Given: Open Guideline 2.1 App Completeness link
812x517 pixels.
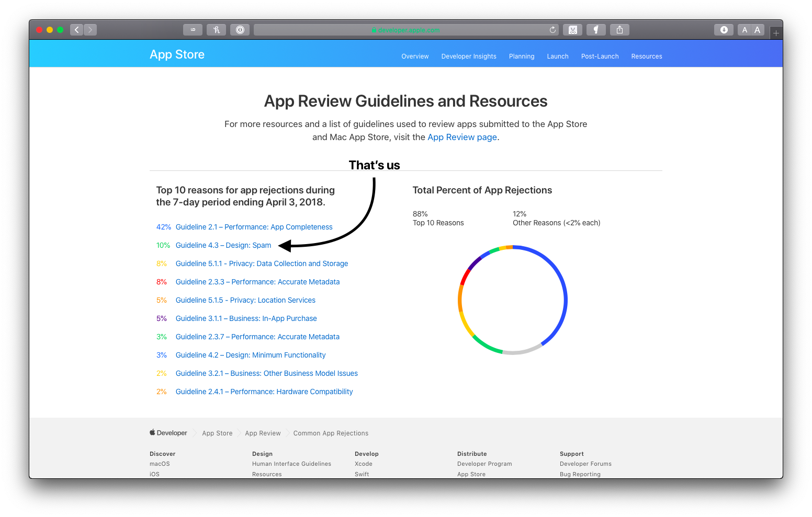Looking at the screenshot, I should 254,227.
